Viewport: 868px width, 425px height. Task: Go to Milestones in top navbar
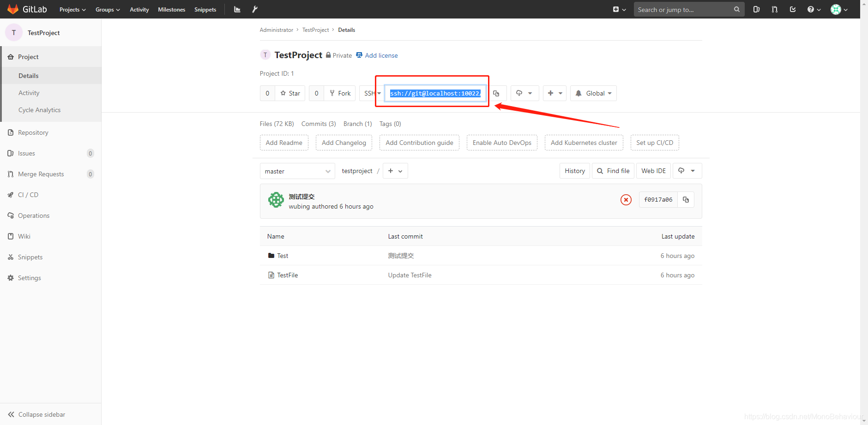coord(172,9)
